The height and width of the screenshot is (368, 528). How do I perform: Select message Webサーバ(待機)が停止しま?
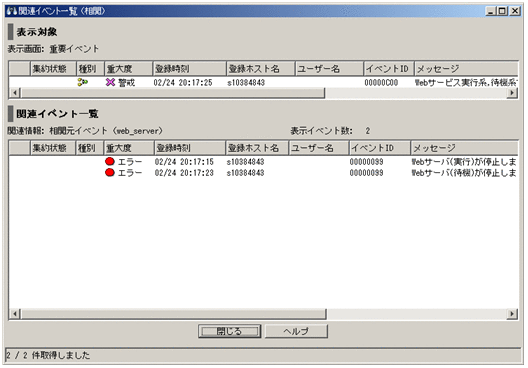[x=464, y=173]
